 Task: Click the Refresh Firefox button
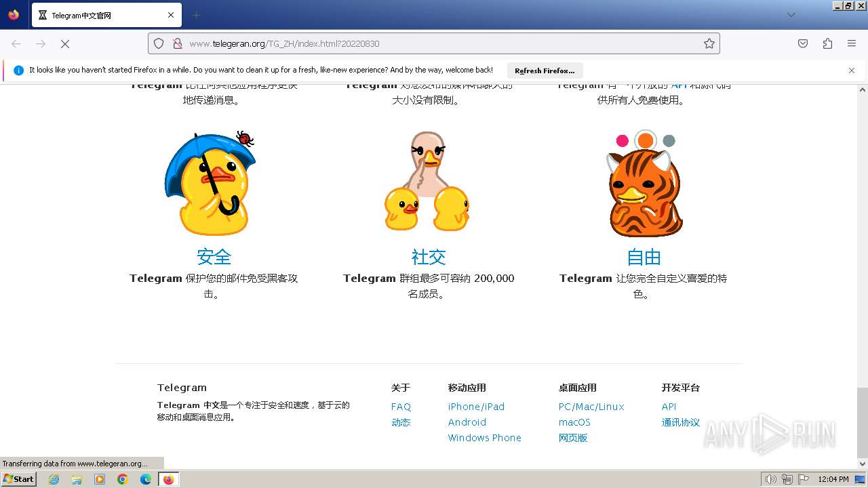(545, 70)
